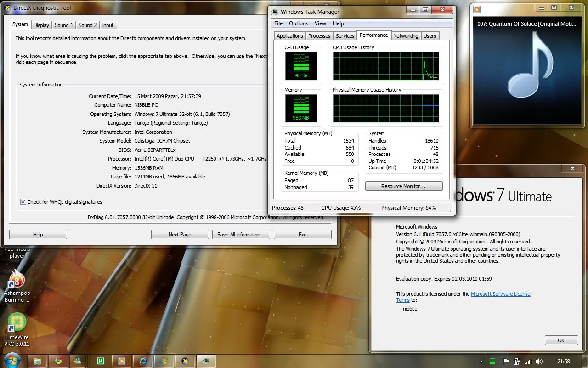
Task: Open the wireless network signal tray icon
Action: click(528, 362)
